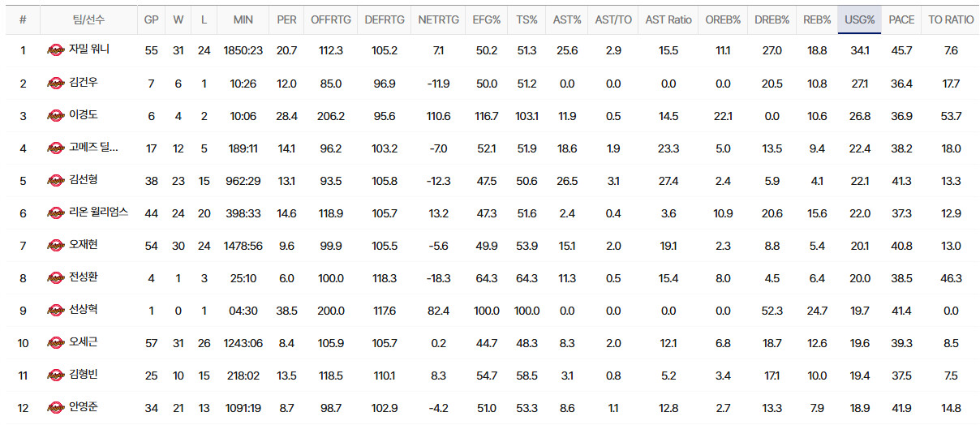Open player 전성환 profile link

tap(84, 277)
